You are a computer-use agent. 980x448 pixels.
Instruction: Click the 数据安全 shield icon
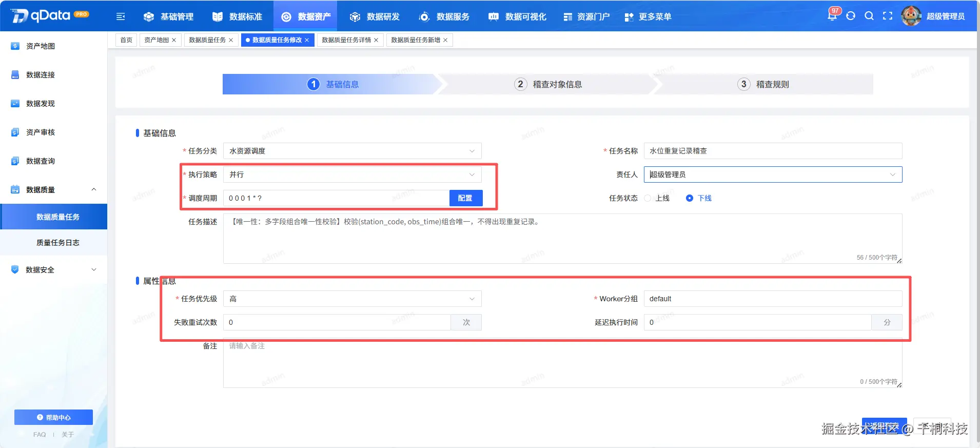click(x=15, y=270)
